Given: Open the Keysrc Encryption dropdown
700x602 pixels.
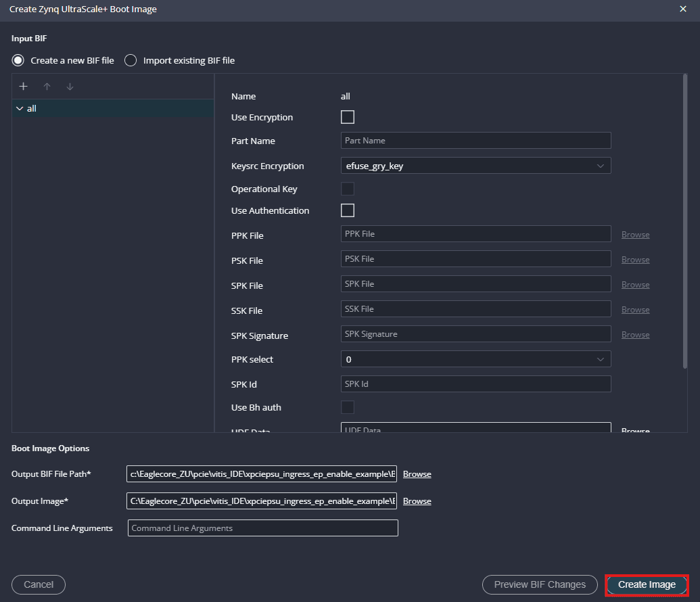Looking at the screenshot, I should (x=475, y=166).
